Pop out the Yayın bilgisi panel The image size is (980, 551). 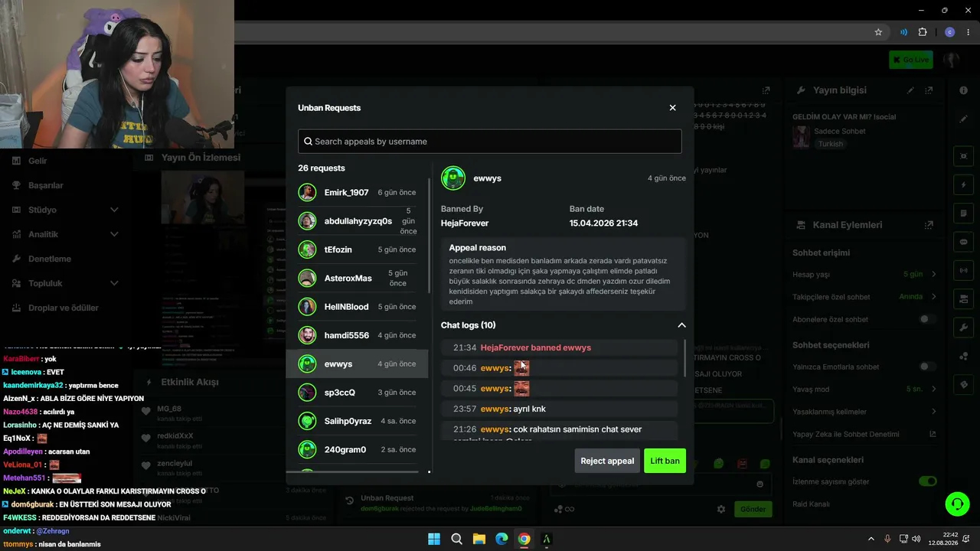click(929, 90)
